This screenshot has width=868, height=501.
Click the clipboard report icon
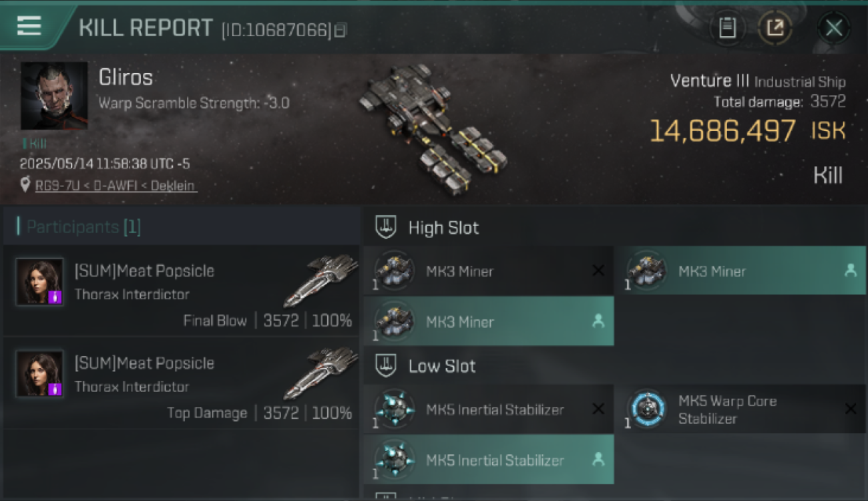(x=727, y=28)
